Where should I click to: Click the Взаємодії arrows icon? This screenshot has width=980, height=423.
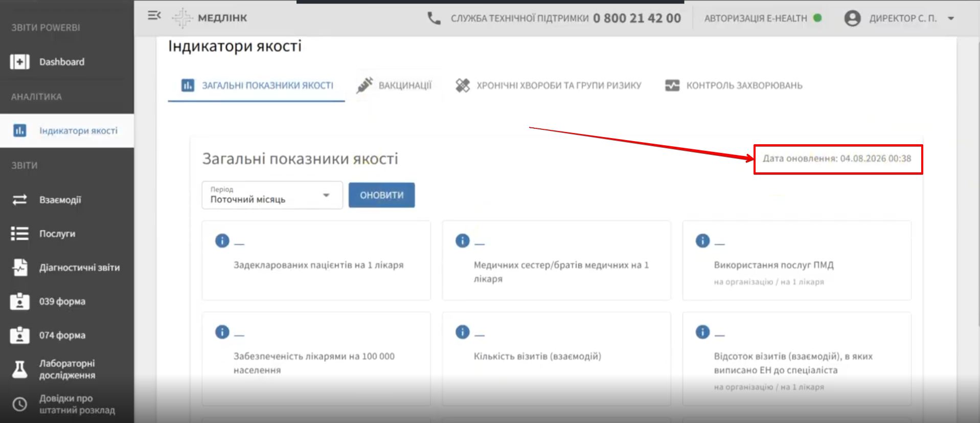tap(20, 199)
